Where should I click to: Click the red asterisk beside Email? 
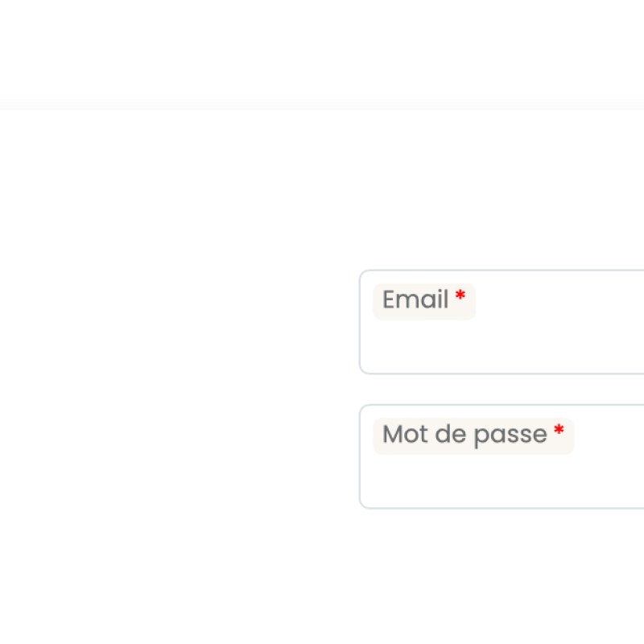[460, 296]
